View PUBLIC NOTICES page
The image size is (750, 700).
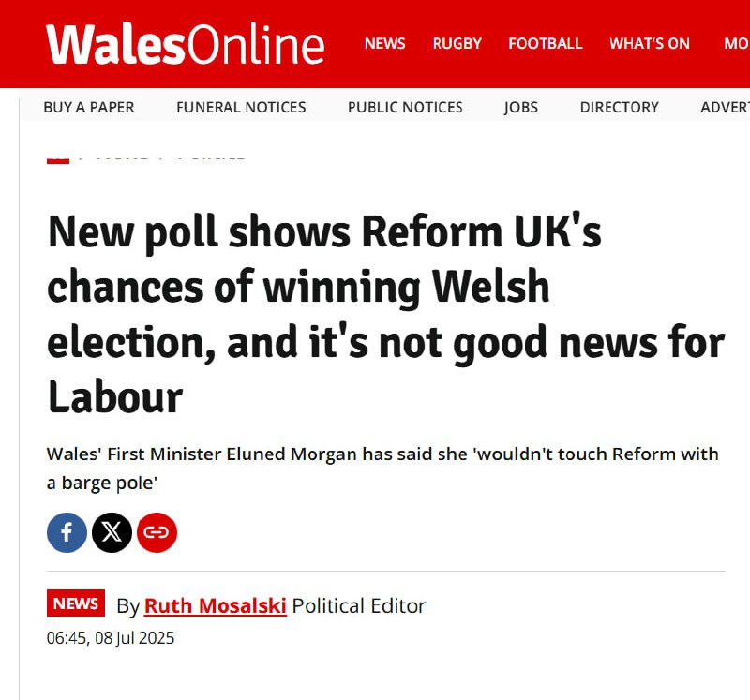pos(405,107)
